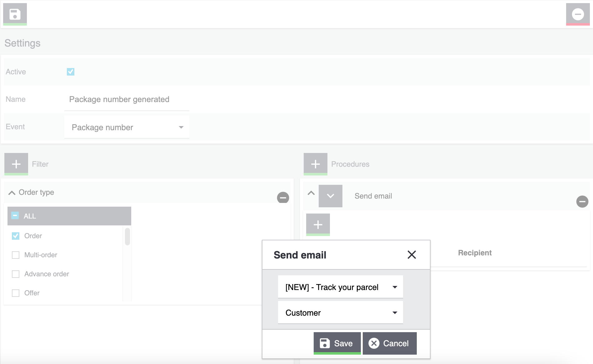The image size is (593, 364).
Task: Toggle the Active checkbox
Action: tap(71, 72)
